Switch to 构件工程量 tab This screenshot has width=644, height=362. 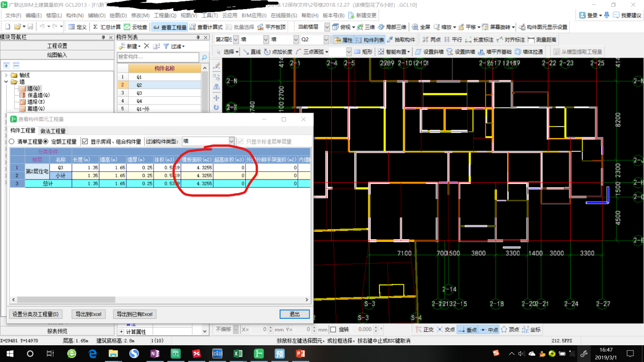[x=23, y=130]
